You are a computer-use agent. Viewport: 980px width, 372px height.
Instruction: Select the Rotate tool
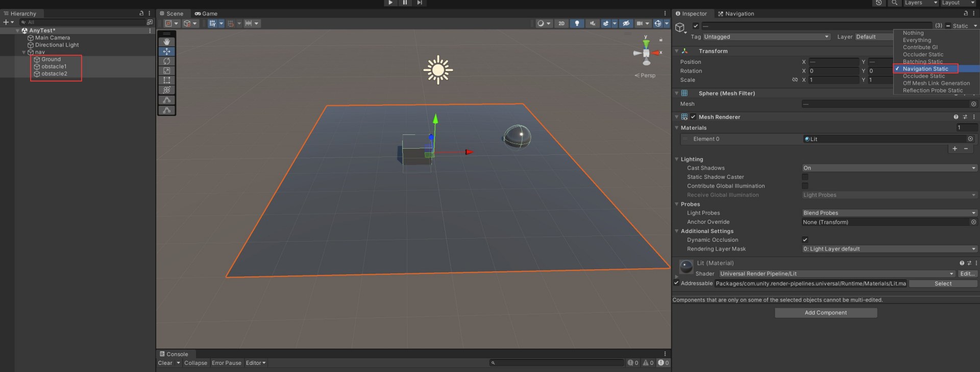(166, 61)
